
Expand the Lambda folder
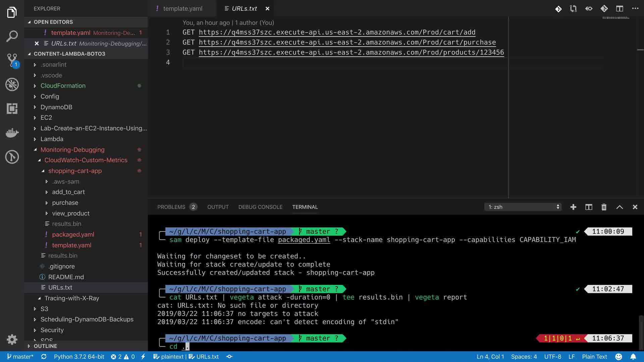pyautogui.click(x=52, y=139)
